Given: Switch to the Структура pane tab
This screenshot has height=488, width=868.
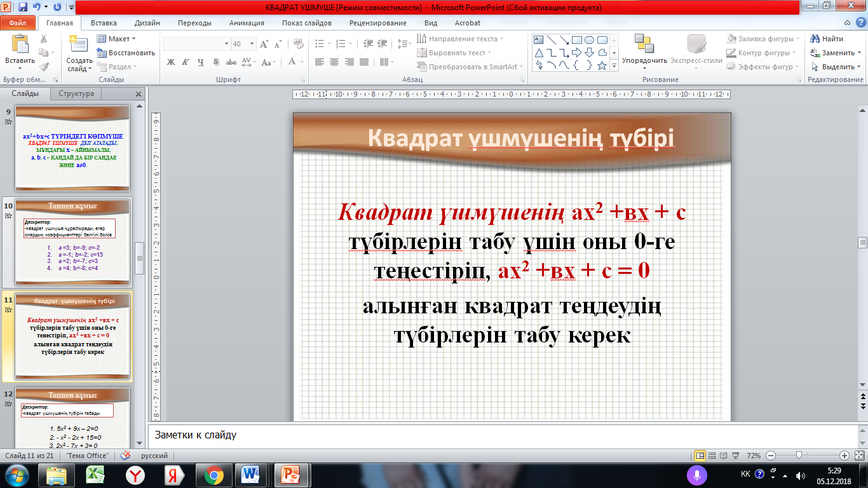Looking at the screenshot, I should coord(76,93).
